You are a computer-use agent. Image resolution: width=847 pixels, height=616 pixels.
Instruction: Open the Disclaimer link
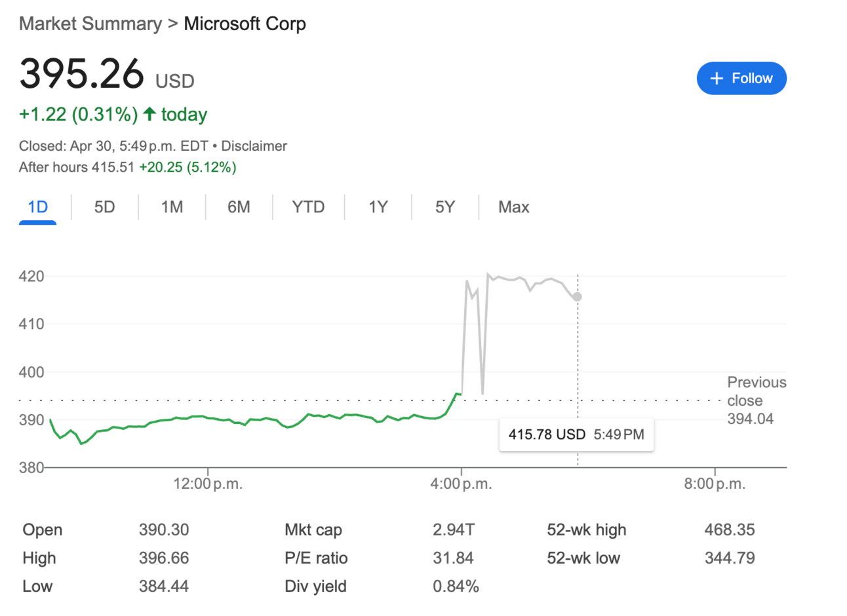[x=254, y=146]
